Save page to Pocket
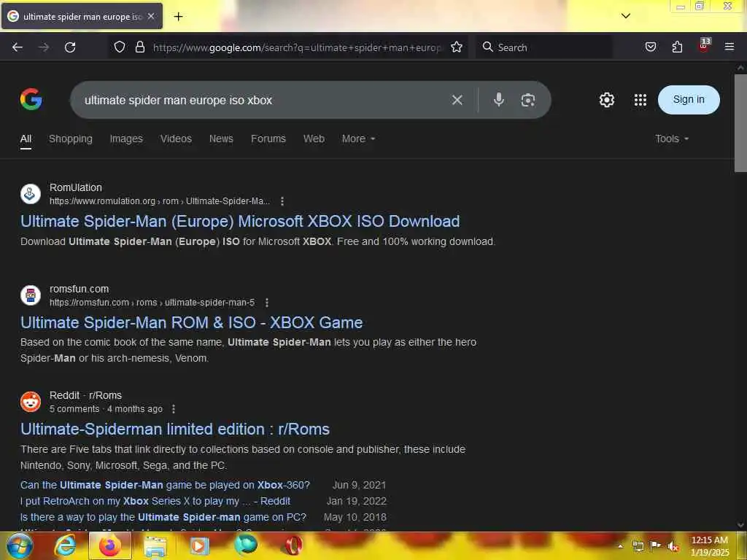 pos(650,47)
